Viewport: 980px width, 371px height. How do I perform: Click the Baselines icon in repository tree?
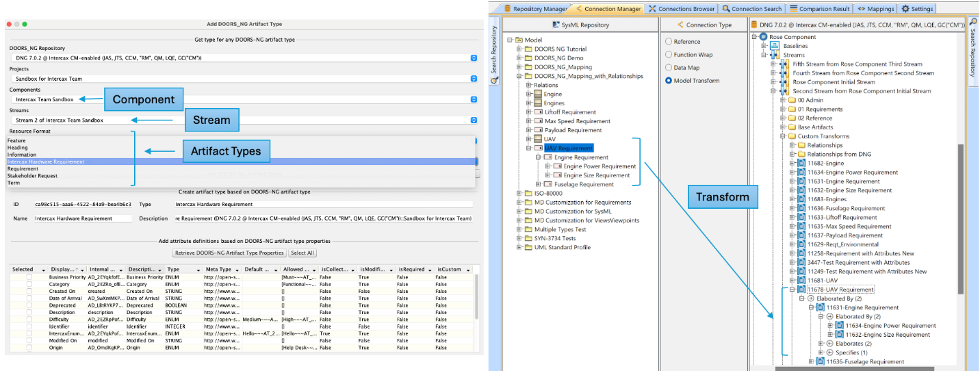point(775,46)
